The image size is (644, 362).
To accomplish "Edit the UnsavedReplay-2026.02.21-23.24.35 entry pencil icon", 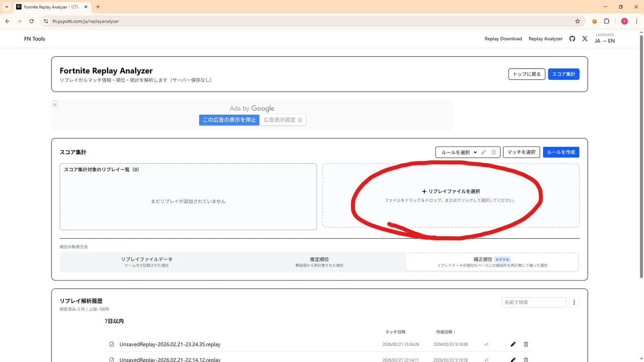I will pyautogui.click(x=513, y=344).
